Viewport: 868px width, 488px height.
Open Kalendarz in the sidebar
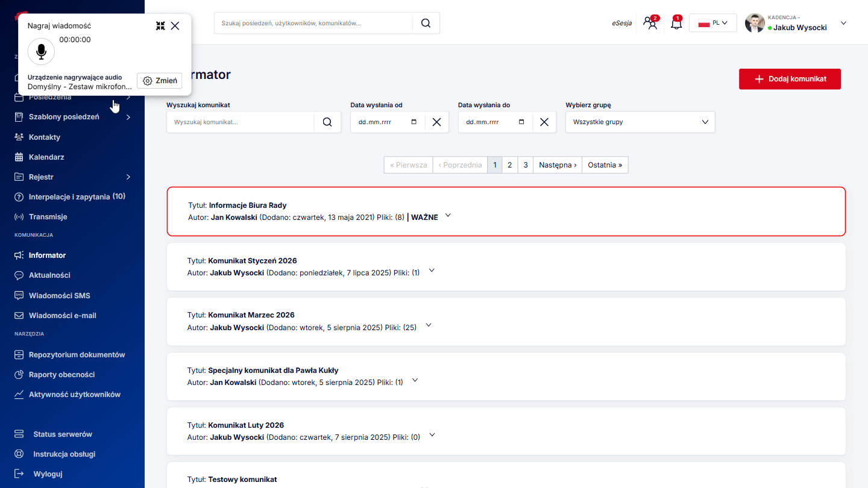46,157
